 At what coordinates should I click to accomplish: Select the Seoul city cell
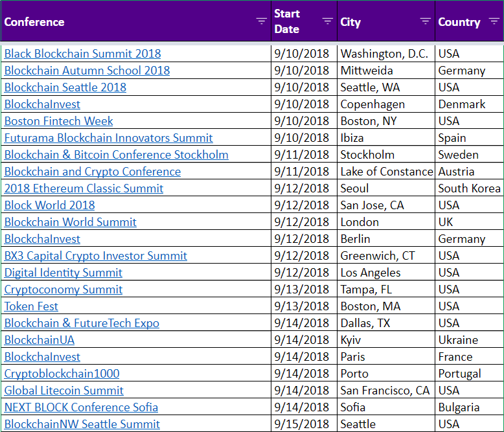click(386, 188)
